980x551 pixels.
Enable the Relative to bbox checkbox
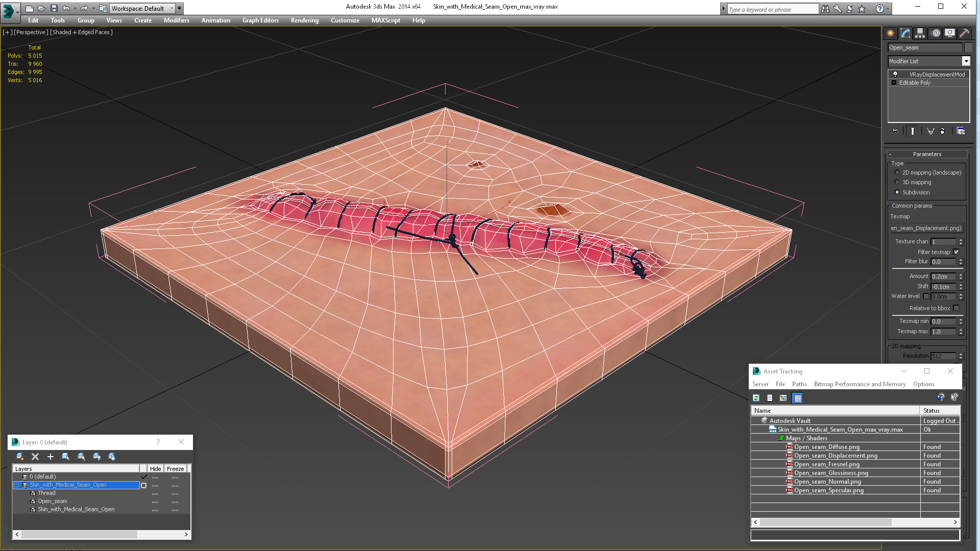pos(956,308)
